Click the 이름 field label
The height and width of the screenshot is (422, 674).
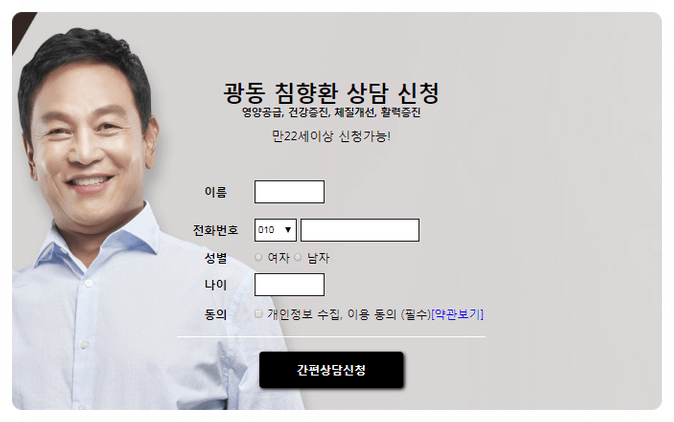pos(215,192)
